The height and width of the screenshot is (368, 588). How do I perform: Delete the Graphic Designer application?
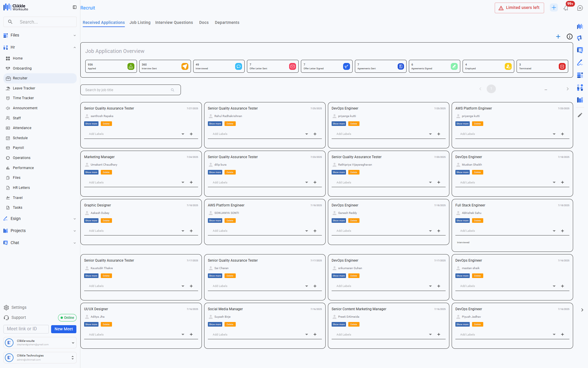coord(106,221)
